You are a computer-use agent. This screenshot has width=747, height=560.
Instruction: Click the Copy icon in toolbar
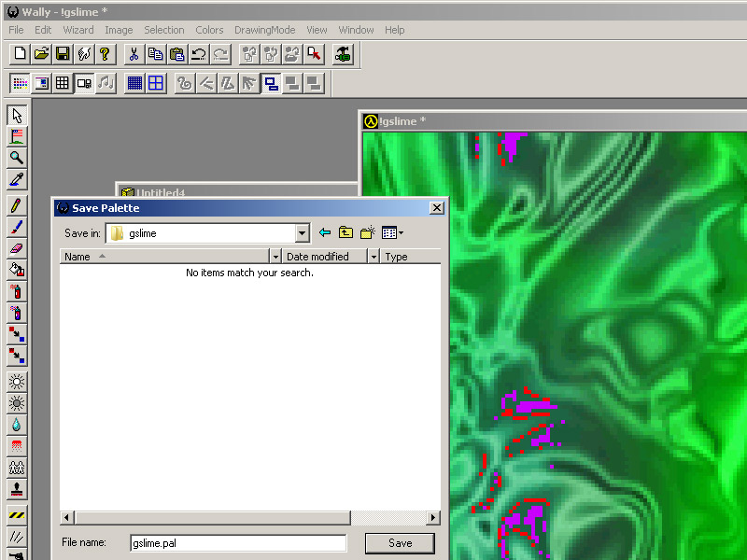pyautogui.click(x=155, y=54)
